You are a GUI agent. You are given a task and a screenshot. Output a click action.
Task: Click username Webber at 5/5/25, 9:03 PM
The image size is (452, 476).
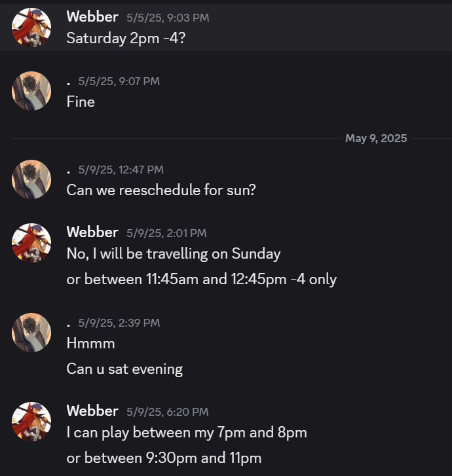(x=92, y=17)
